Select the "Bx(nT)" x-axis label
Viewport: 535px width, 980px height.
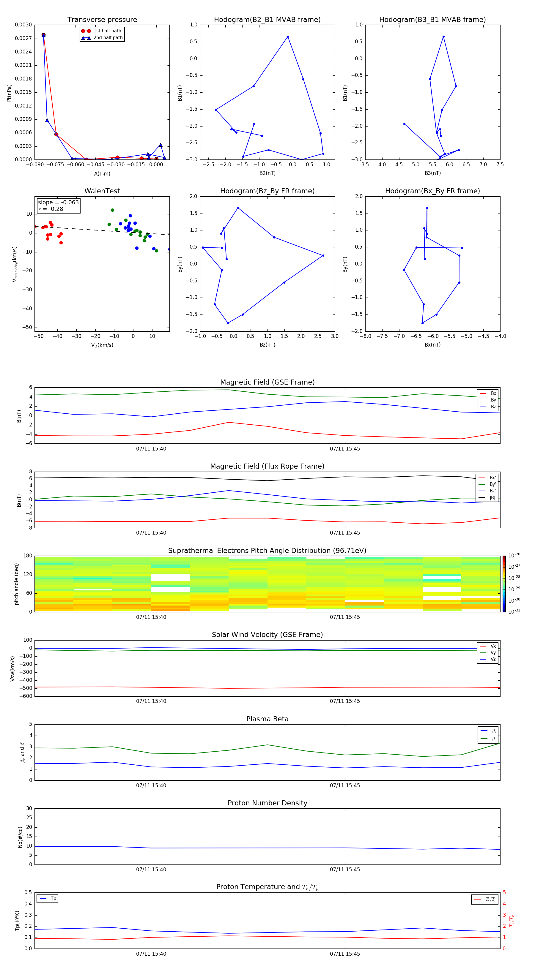tap(432, 345)
